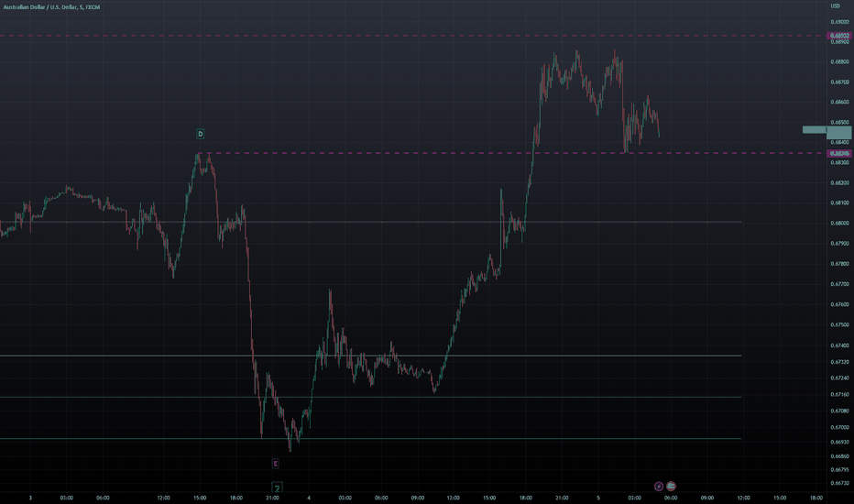Click the 0.67000 price axis label
Screen dimensions: 854x504
pyautogui.click(x=839, y=427)
